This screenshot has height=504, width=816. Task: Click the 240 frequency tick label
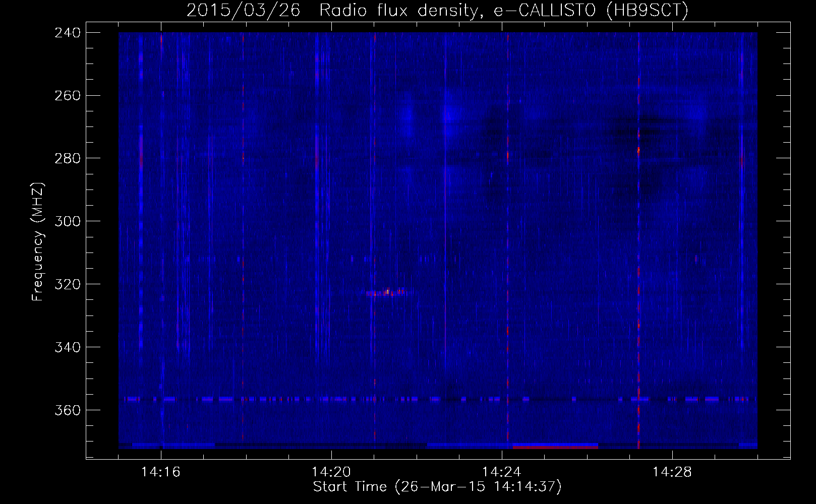tap(68, 33)
